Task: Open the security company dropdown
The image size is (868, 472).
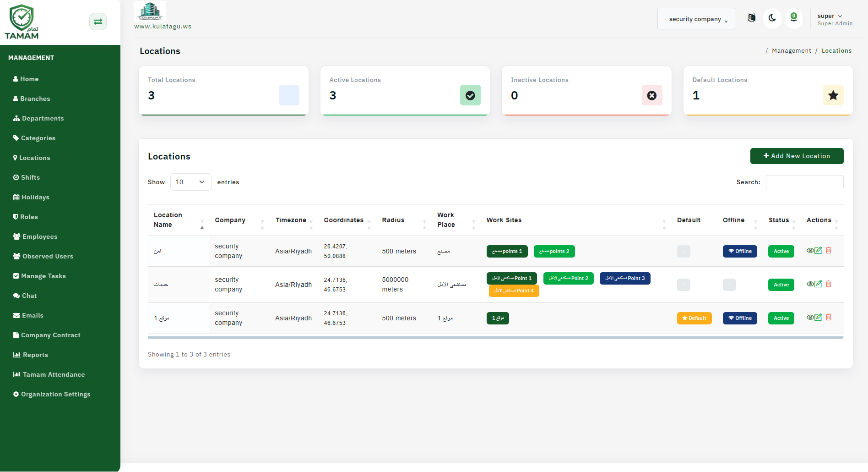Action: 696,19
